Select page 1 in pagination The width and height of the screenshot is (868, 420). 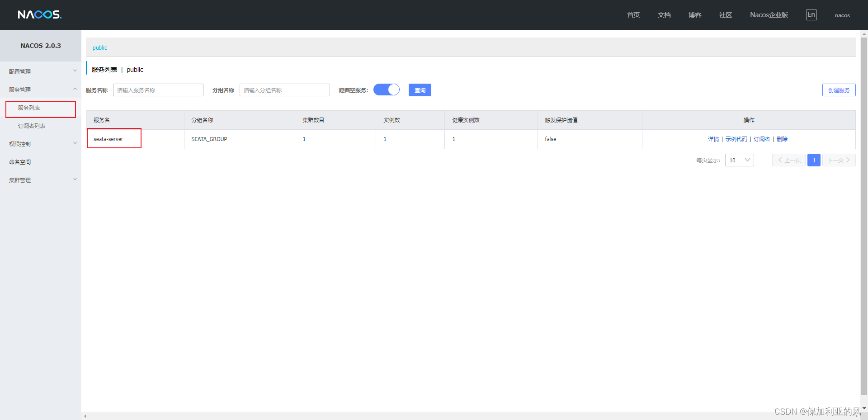[x=814, y=160]
